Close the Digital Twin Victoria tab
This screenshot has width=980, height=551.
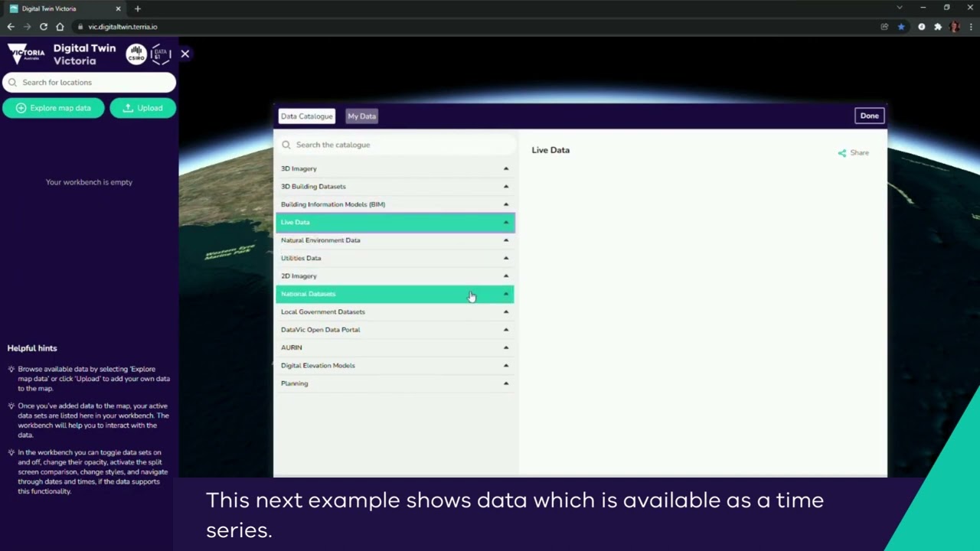[118, 8]
